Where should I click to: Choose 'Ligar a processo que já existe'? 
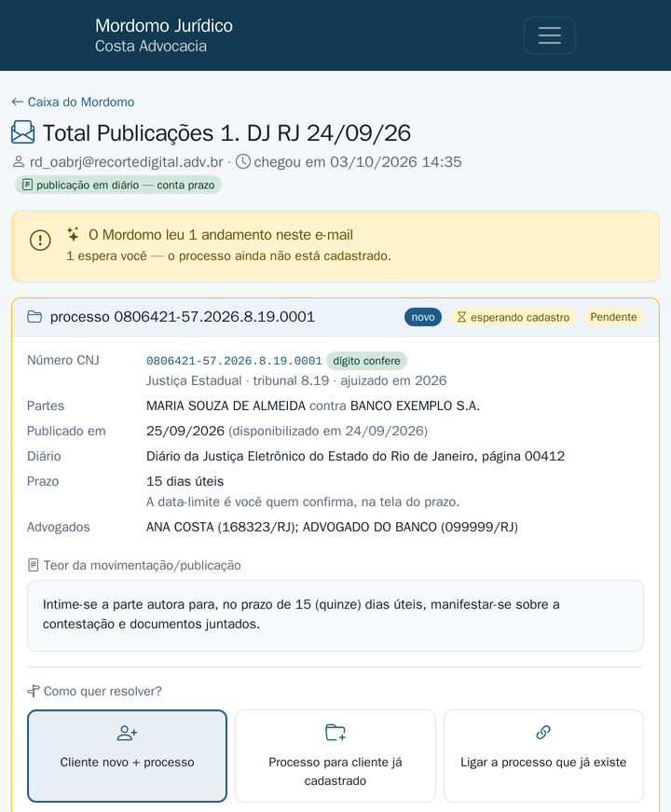click(x=543, y=756)
